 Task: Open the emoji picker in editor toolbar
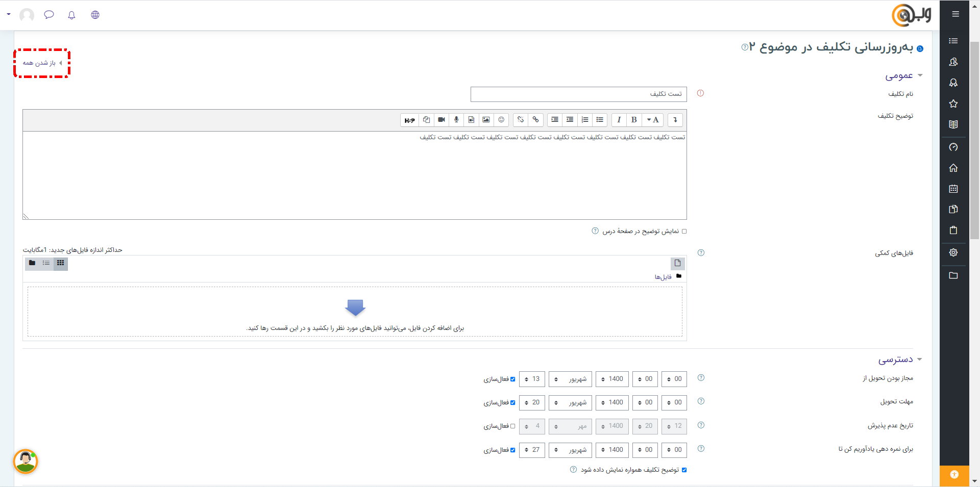(501, 120)
